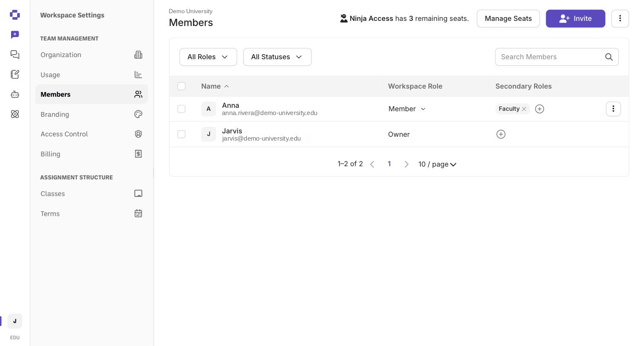
Task: Click the Secondary Roles column header
Action: point(523,86)
